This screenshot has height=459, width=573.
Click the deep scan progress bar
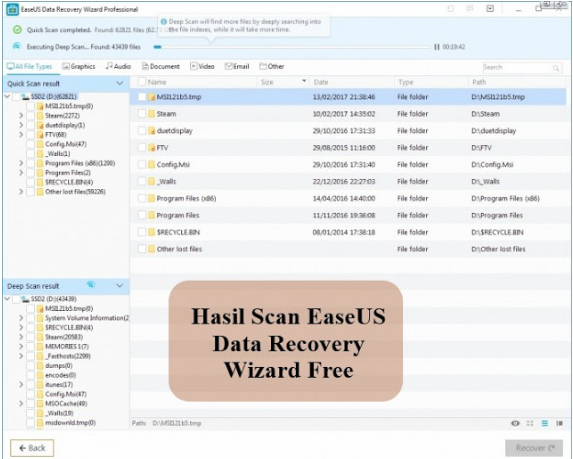292,47
